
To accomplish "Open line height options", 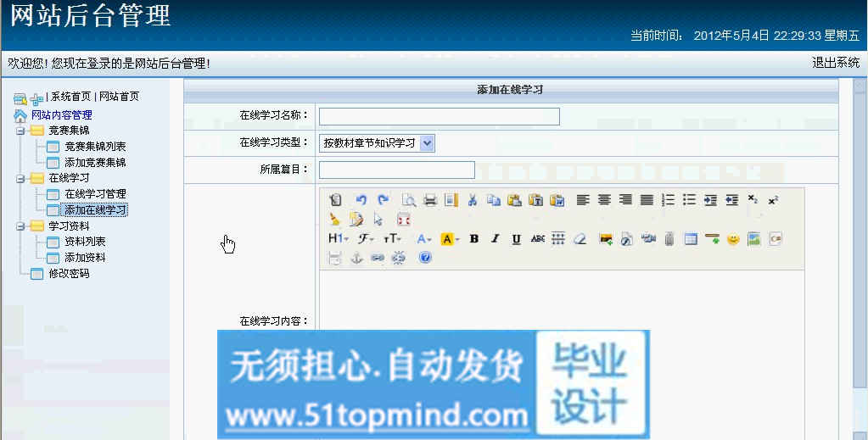I will tap(558, 238).
